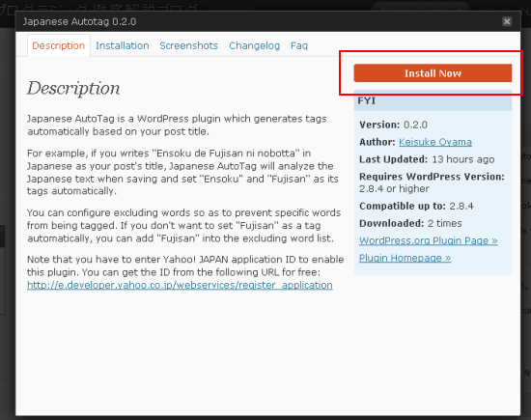The image size is (531, 420).
Task: Click the Description tab
Action: click(59, 45)
